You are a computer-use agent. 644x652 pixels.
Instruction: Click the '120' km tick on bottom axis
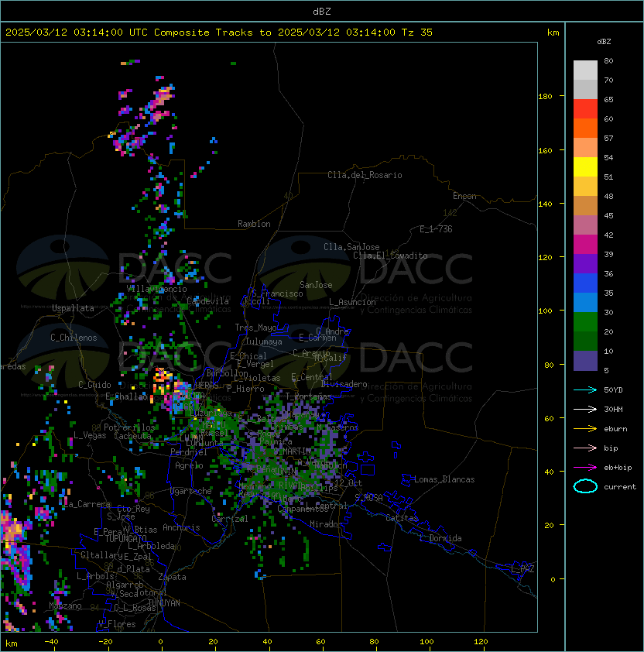(x=480, y=642)
